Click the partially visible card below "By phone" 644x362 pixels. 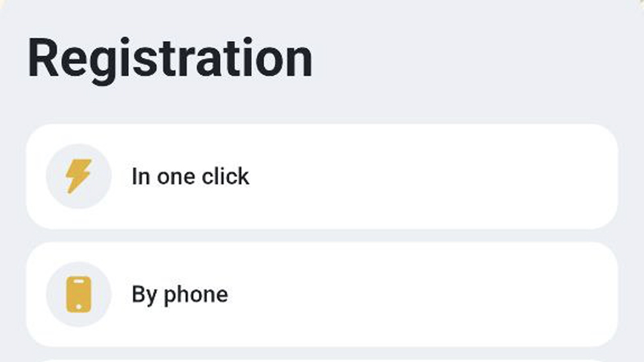pyautogui.click(x=322, y=360)
